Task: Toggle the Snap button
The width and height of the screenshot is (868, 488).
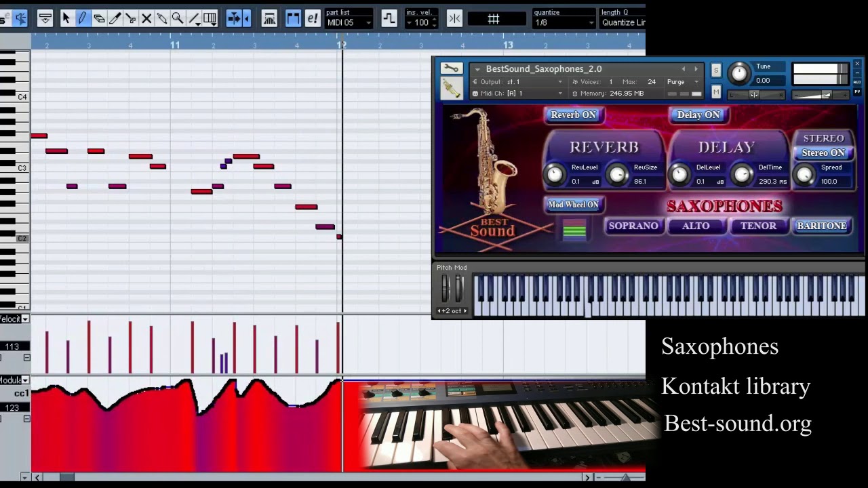Action: click(454, 18)
